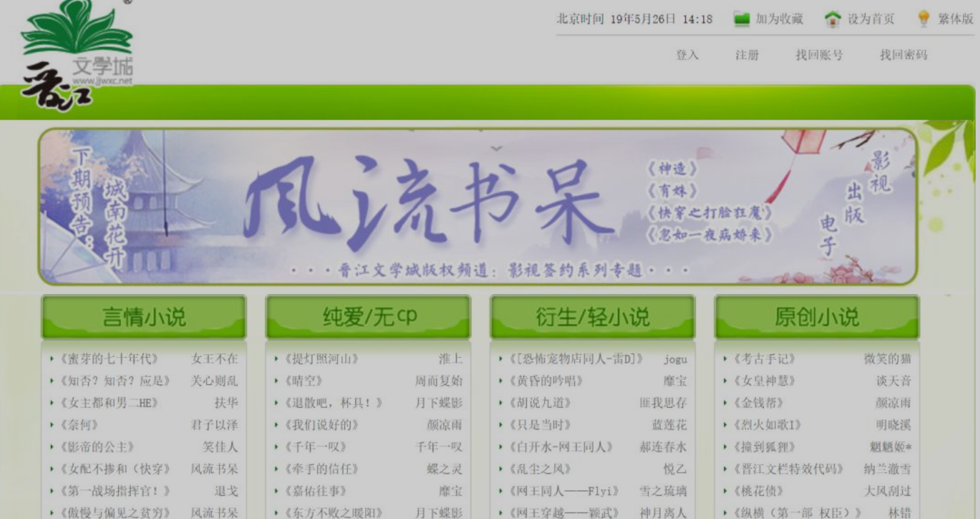Screen dimensions: 980x519
Task: Click 找回密码 link
Action: tap(903, 55)
